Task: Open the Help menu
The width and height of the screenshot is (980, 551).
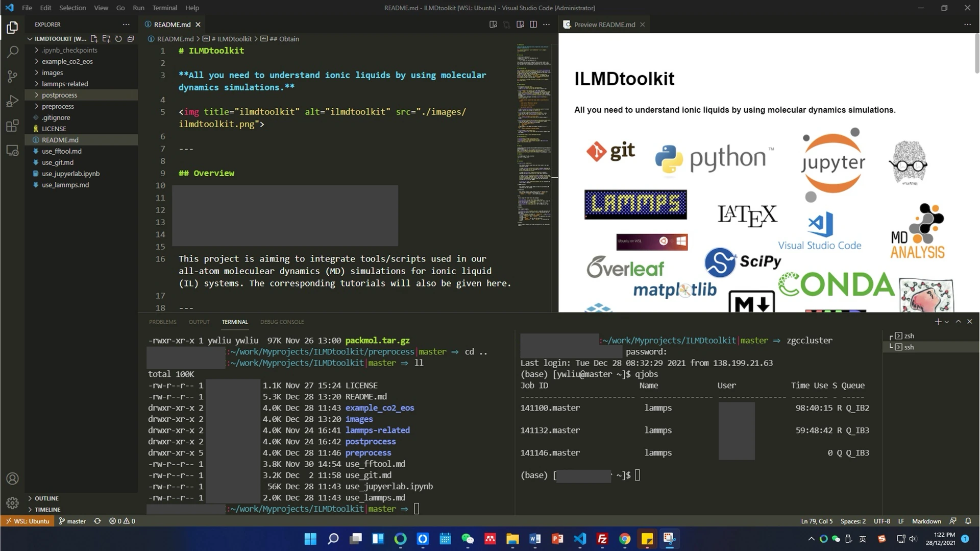Action: click(192, 8)
